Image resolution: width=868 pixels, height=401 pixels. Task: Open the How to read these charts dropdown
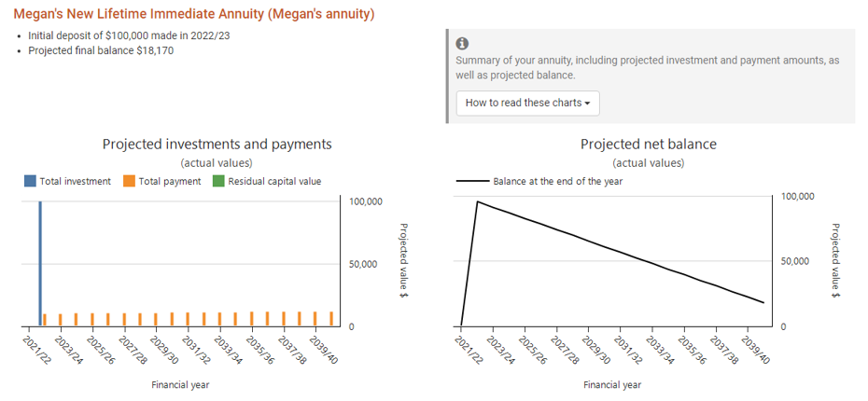click(527, 103)
